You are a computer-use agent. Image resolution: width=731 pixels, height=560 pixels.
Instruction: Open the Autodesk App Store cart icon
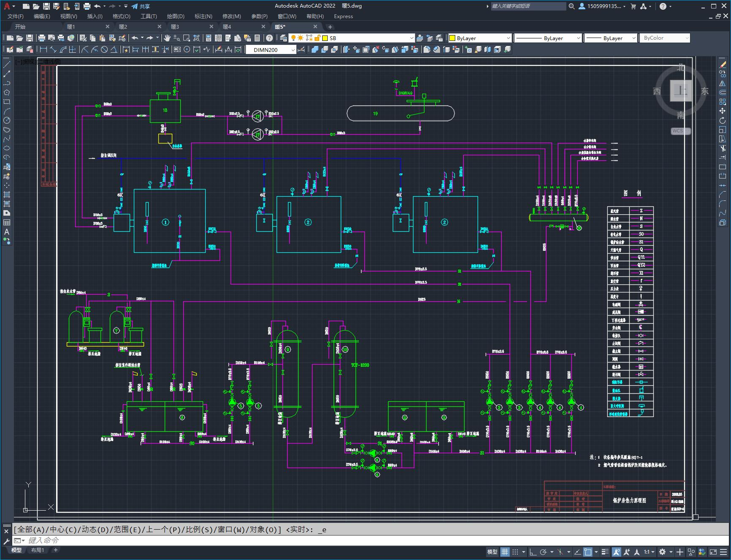click(x=633, y=6)
